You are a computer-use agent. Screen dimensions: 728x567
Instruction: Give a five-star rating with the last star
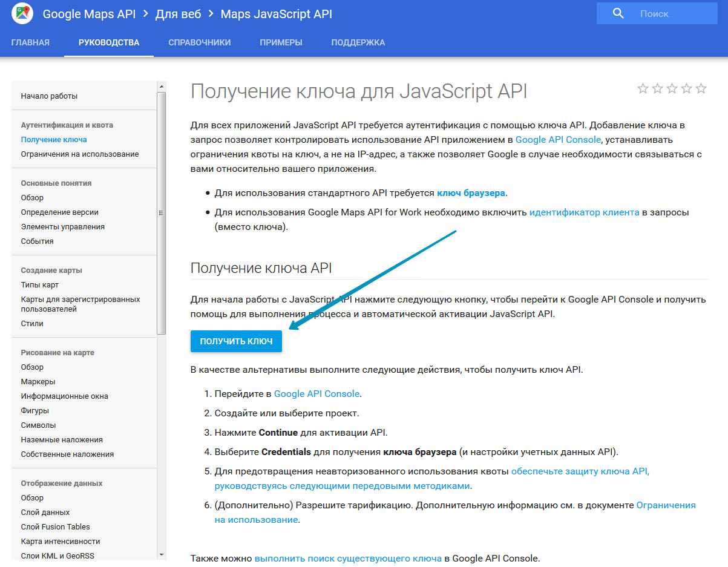click(x=701, y=89)
